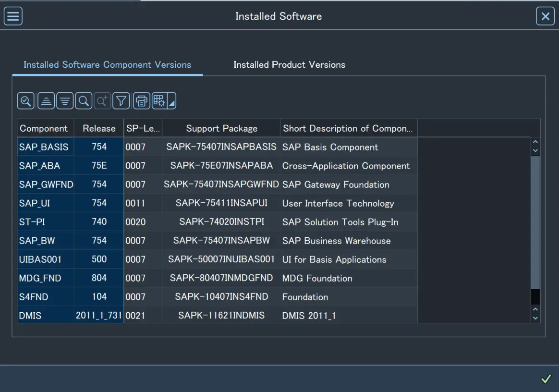Image resolution: width=559 pixels, height=392 pixels.
Task: Click description SAP Gateway Foundation
Action: tap(349, 184)
